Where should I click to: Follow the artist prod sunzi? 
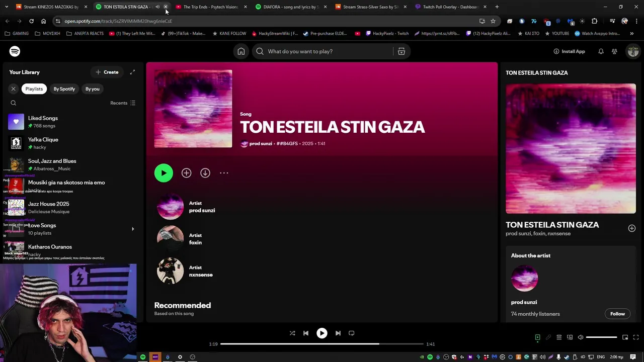tap(617, 314)
